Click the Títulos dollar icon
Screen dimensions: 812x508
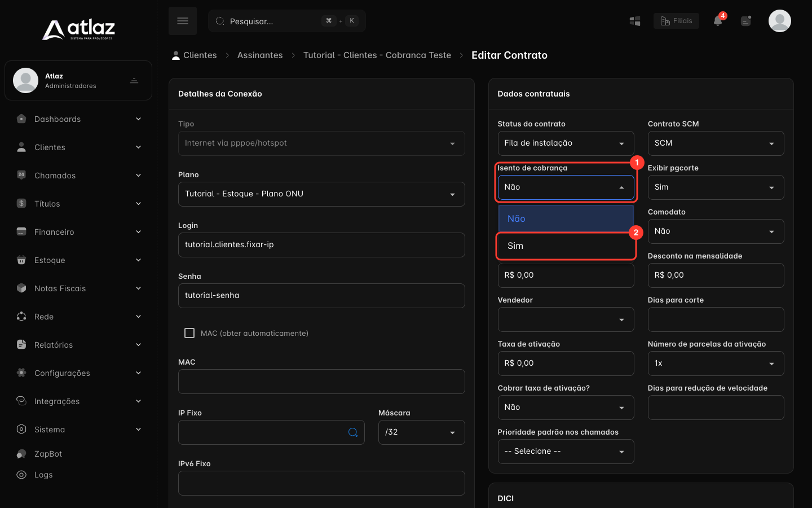point(21,203)
